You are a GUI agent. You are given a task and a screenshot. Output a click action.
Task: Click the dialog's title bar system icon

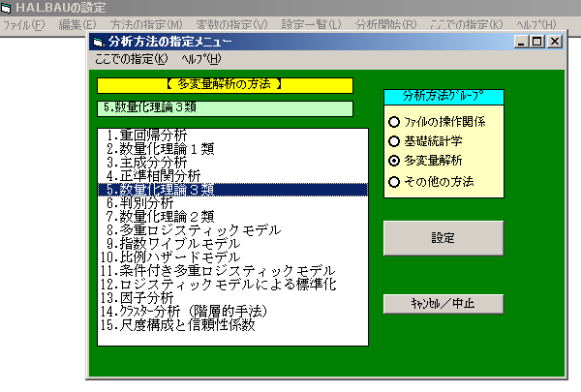point(100,43)
